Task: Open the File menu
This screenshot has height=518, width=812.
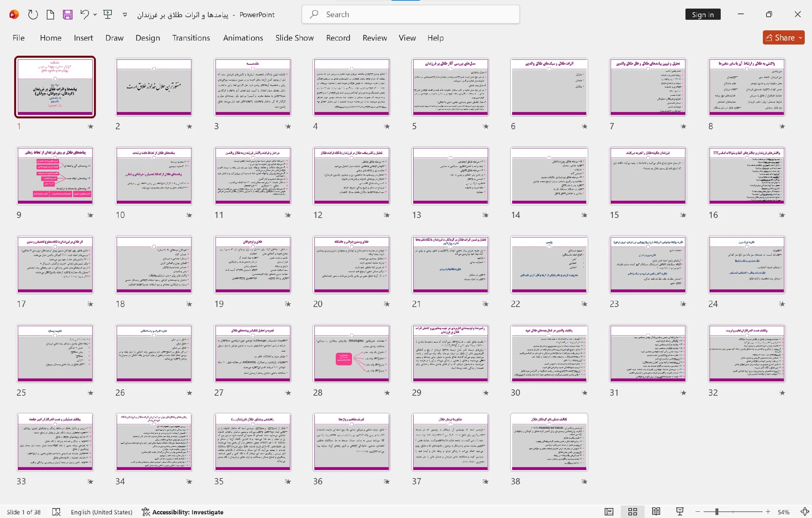Action: click(18, 38)
